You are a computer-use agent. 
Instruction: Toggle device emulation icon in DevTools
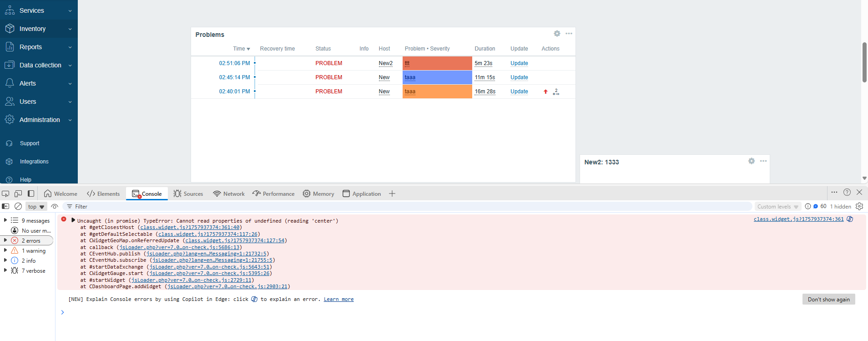(18, 193)
